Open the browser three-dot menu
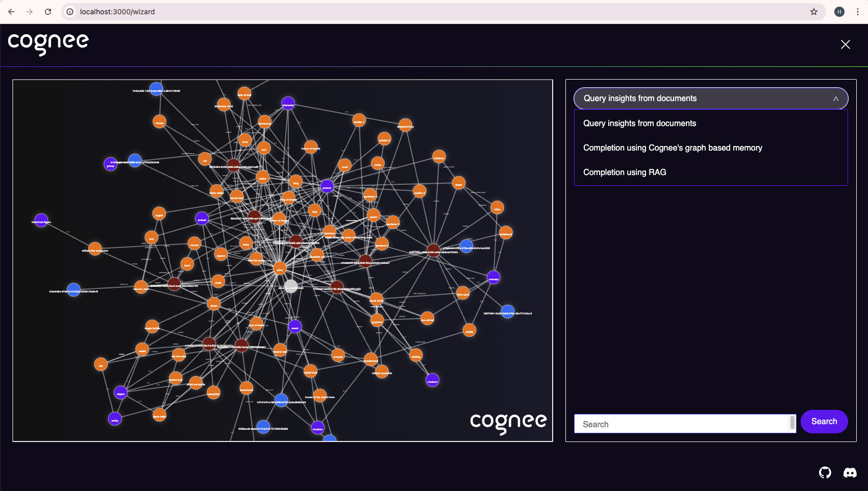This screenshot has height=491, width=868. (858, 12)
